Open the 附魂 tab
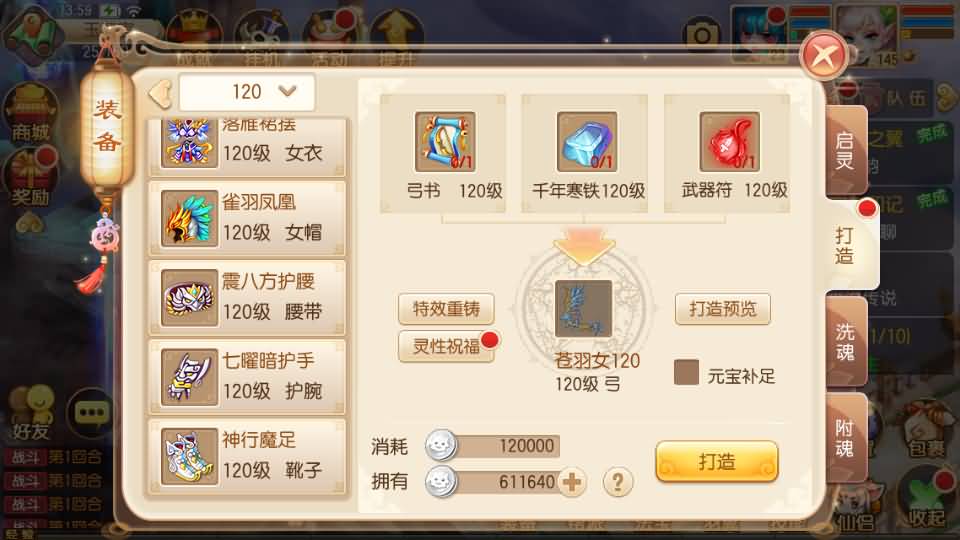This screenshot has height=540, width=960. [846, 438]
